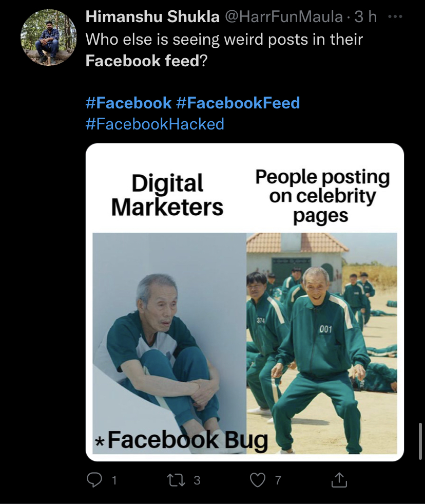Viewport: 425px width, 504px height.
Task: Retweet the post using the retweet icon
Action: click(176, 480)
